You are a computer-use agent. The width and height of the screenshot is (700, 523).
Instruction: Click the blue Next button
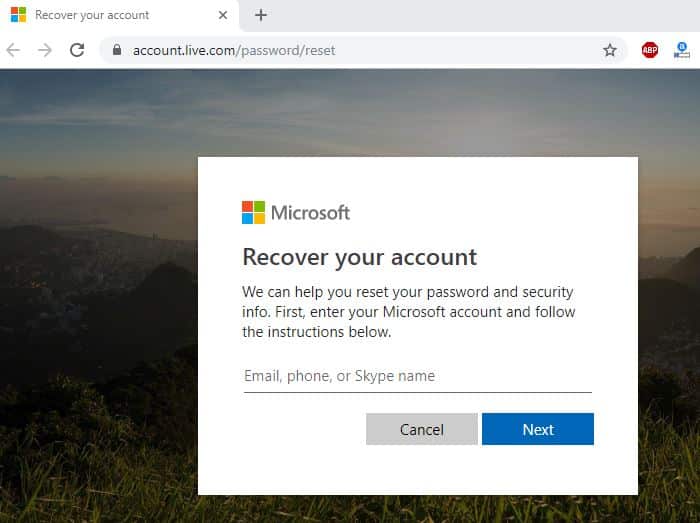pos(538,429)
